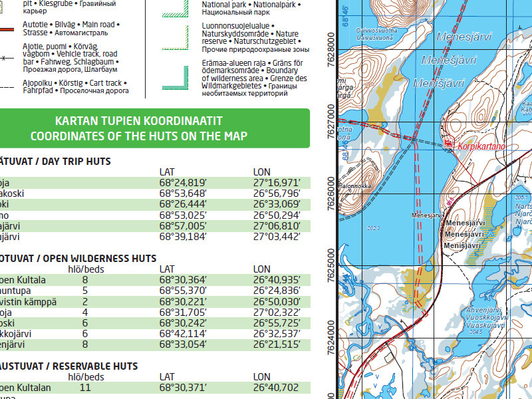This screenshot has height=399, width=532.
Task: Select longitude value 27°06,810'
Action: coord(277,226)
